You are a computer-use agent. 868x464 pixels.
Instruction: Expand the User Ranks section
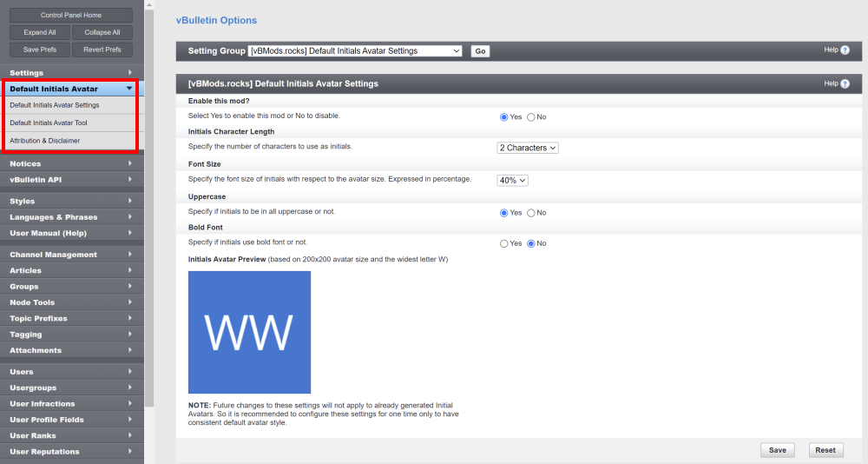71,435
